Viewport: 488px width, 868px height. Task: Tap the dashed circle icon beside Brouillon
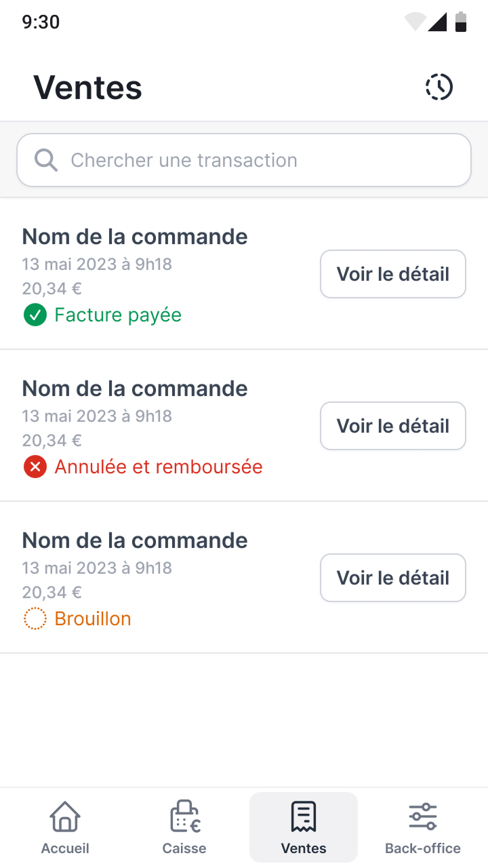[35, 618]
